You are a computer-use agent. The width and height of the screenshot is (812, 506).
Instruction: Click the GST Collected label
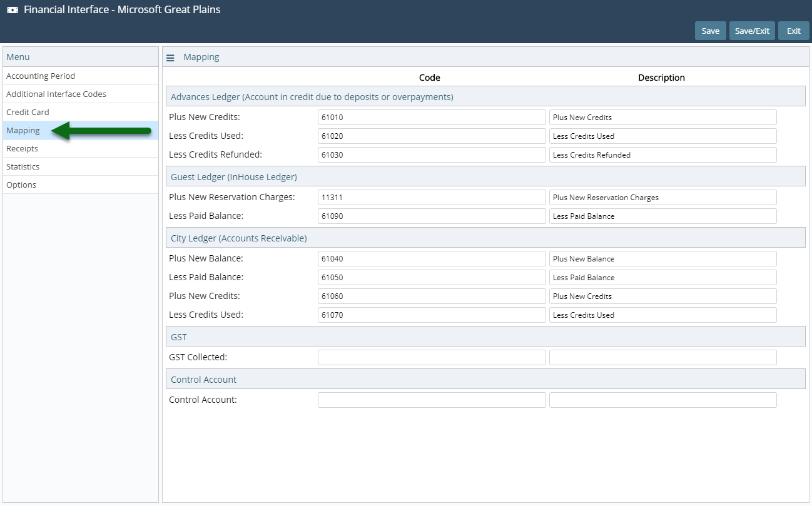tap(198, 357)
